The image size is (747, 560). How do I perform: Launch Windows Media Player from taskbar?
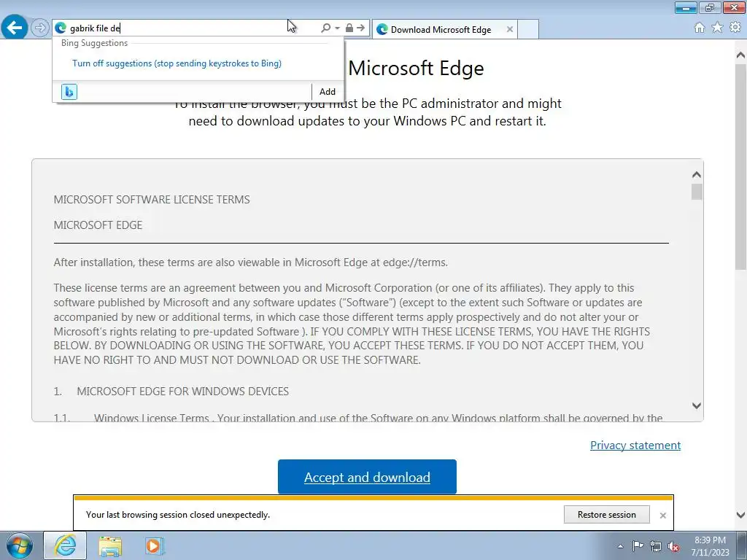155,545
